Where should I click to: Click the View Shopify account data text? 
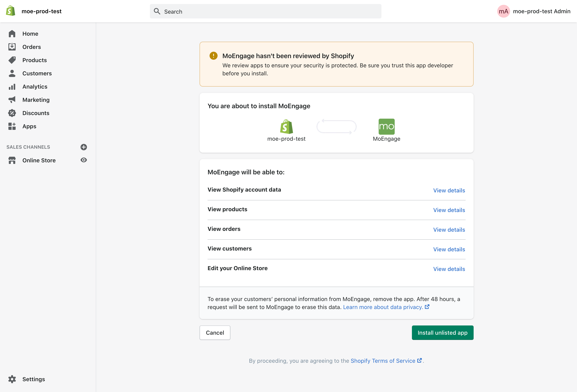click(244, 190)
